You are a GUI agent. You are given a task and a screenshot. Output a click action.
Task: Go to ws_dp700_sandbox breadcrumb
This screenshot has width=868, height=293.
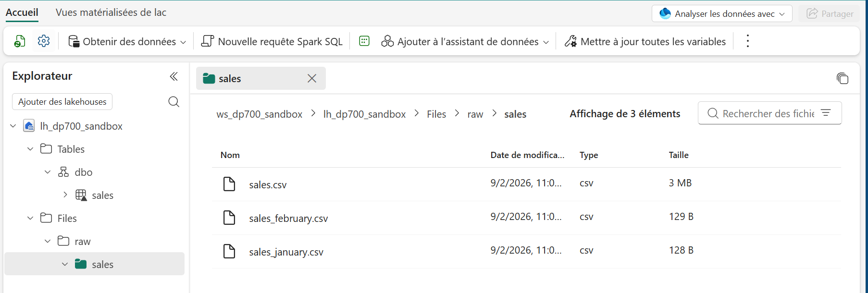[260, 114]
